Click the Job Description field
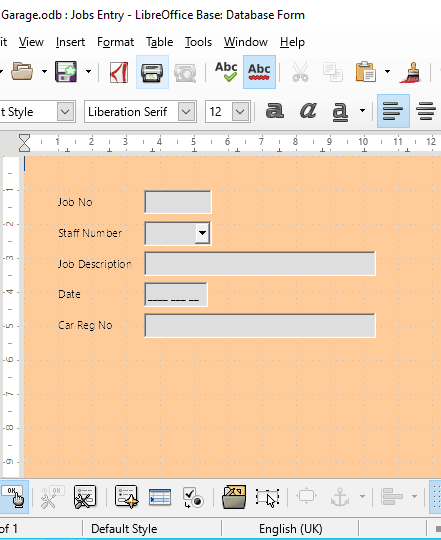Image resolution: width=441 pixels, height=540 pixels. (x=260, y=264)
